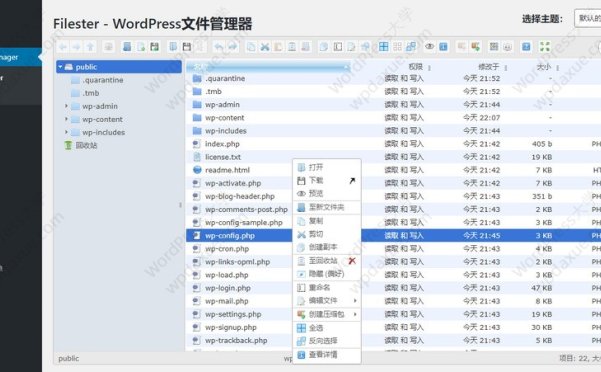
Task: Click the Select all grid icon in toolbar
Action: [x=383, y=47]
